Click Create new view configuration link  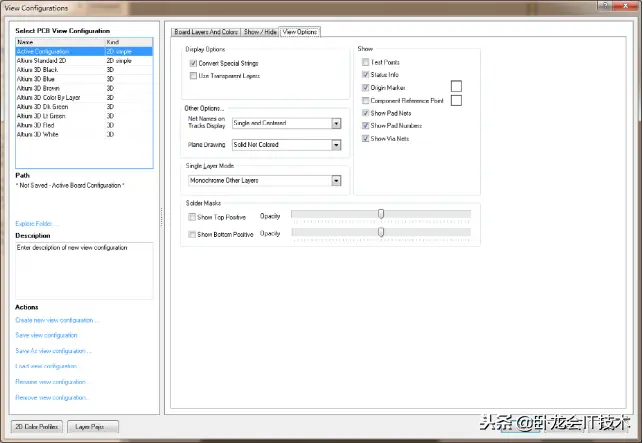click(57, 320)
